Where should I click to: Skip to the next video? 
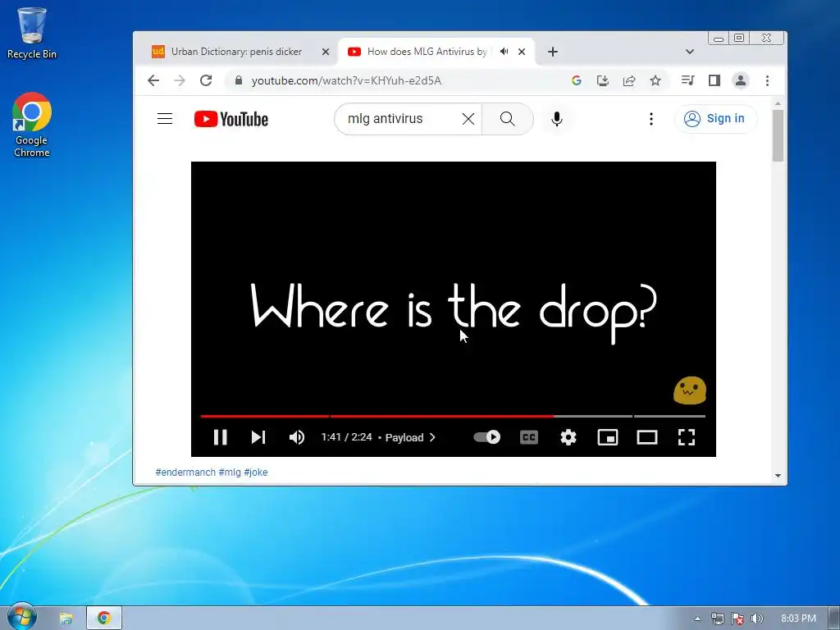pos(258,437)
